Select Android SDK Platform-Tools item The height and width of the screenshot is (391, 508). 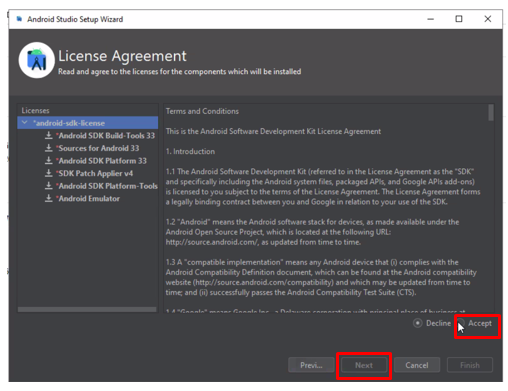[x=107, y=186]
